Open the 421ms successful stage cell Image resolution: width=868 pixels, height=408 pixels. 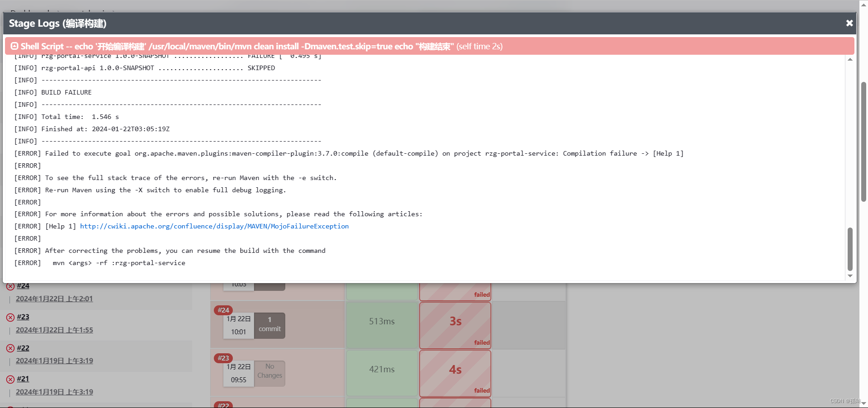pyautogui.click(x=382, y=373)
